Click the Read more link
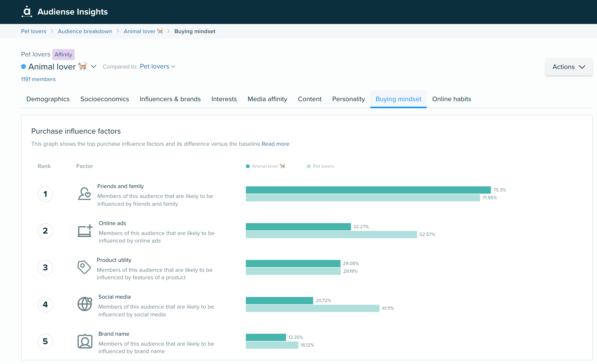Screen dimensions: 597x364 pos(275,144)
